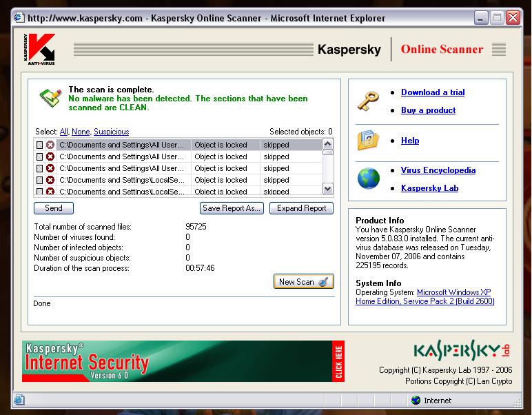This screenshot has width=532, height=415.
Task: Click the Internet zone globe icon in status bar
Action: point(416,401)
